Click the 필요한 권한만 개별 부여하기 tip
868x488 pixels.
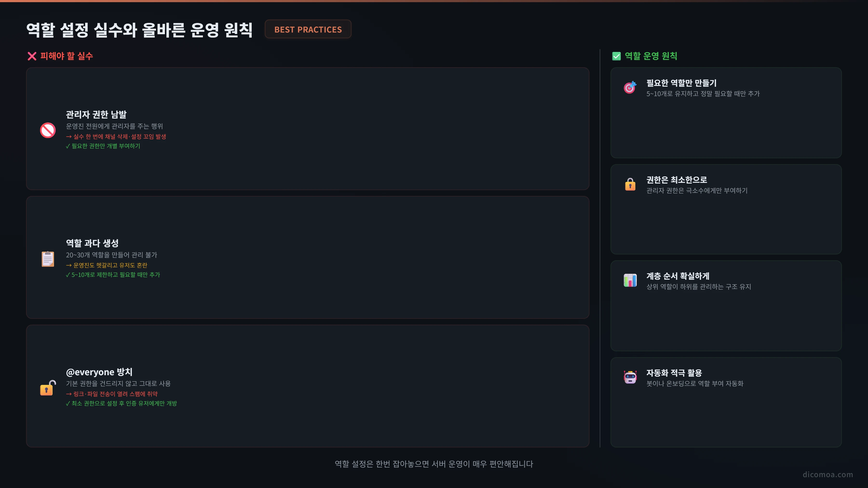click(x=103, y=146)
